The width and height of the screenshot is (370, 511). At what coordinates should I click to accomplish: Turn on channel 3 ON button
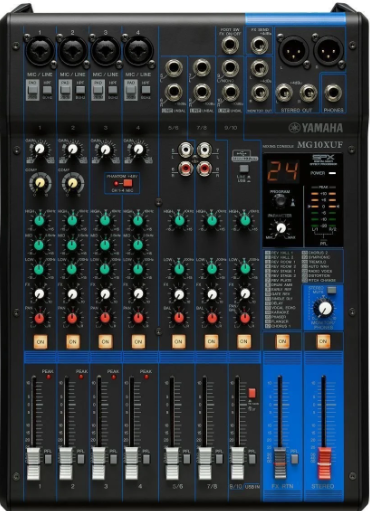(x=105, y=342)
